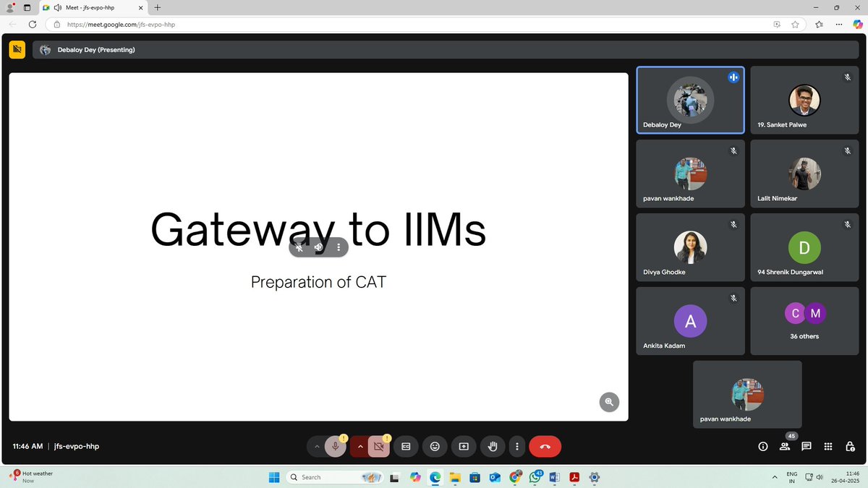Open a new browser tab

pos(158,7)
